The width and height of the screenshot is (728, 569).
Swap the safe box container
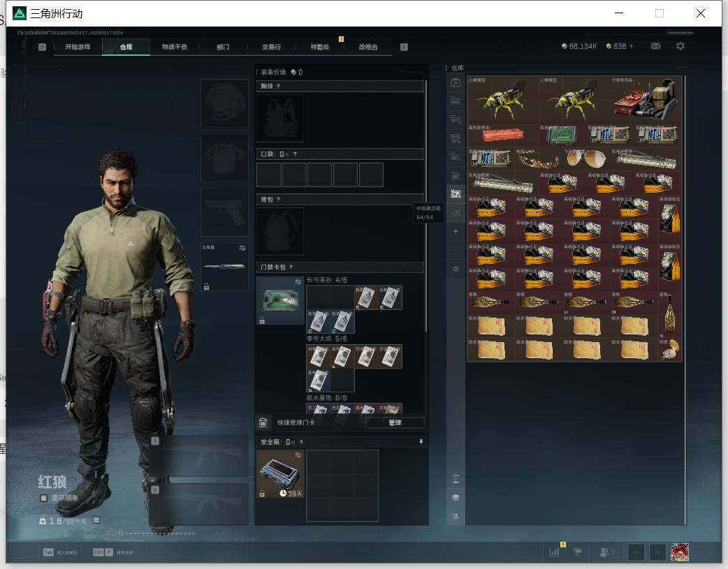tap(298, 455)
